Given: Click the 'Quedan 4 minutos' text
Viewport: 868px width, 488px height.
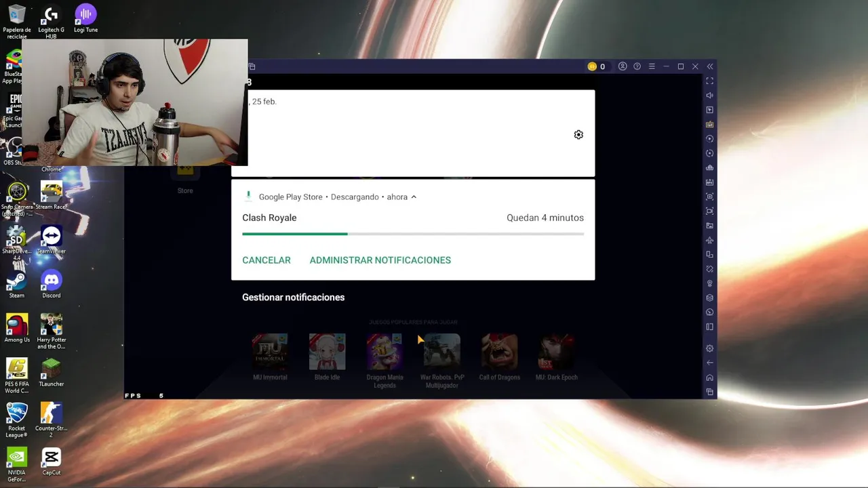Looking at the screenshot, I should pyautogui.click(x=545, y=218).
